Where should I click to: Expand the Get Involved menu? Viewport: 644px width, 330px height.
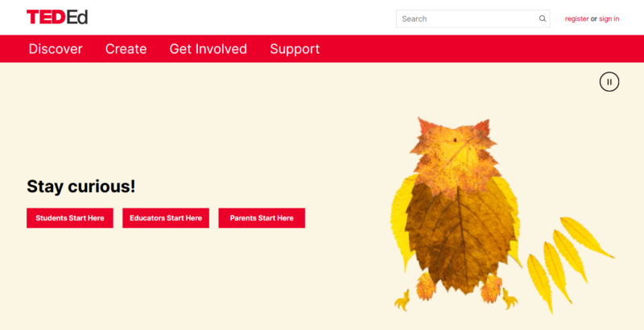208,49
